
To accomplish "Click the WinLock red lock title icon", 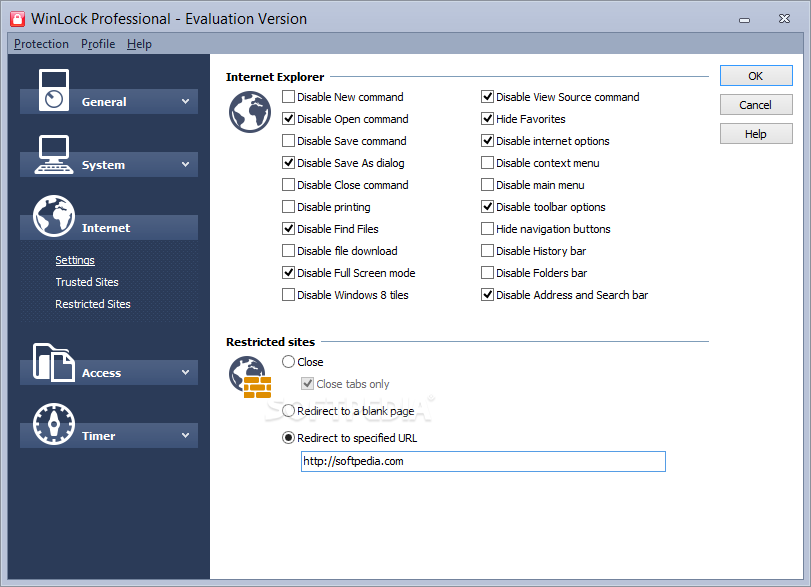I will click(x=18, y=19).
